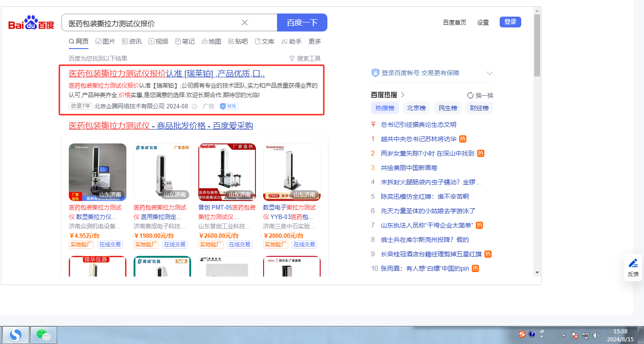Select the 民生榜 tab
Viewport: 644px width, 344px height.
coord(448,108)
